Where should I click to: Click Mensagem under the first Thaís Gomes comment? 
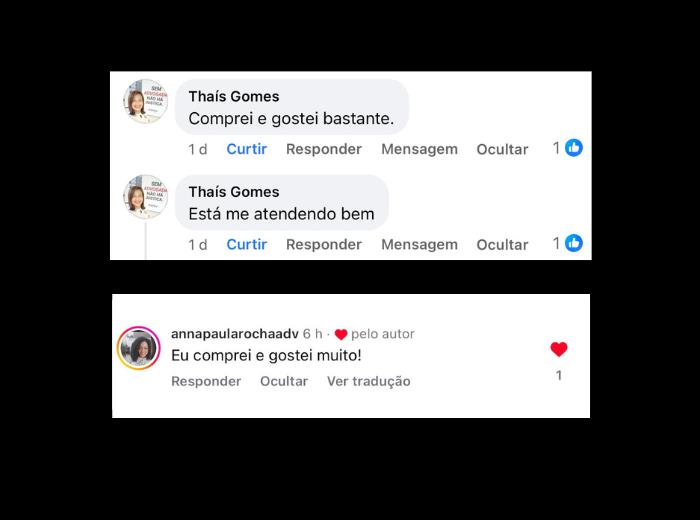419,150
